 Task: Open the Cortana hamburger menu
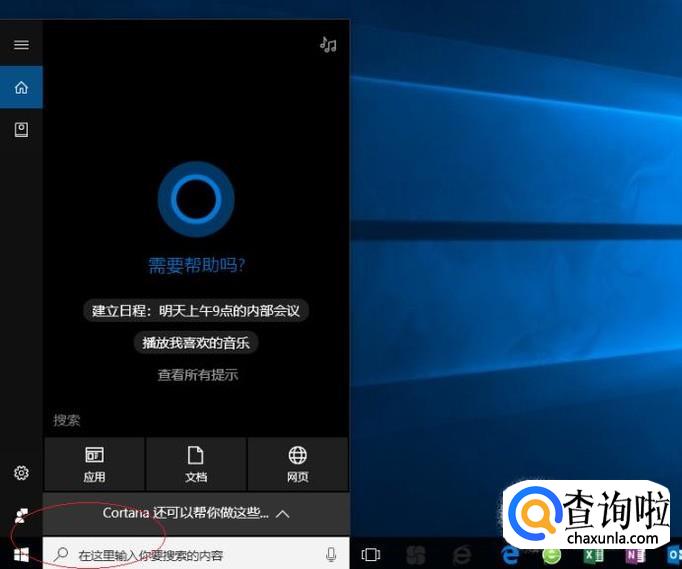click(21, 44)
